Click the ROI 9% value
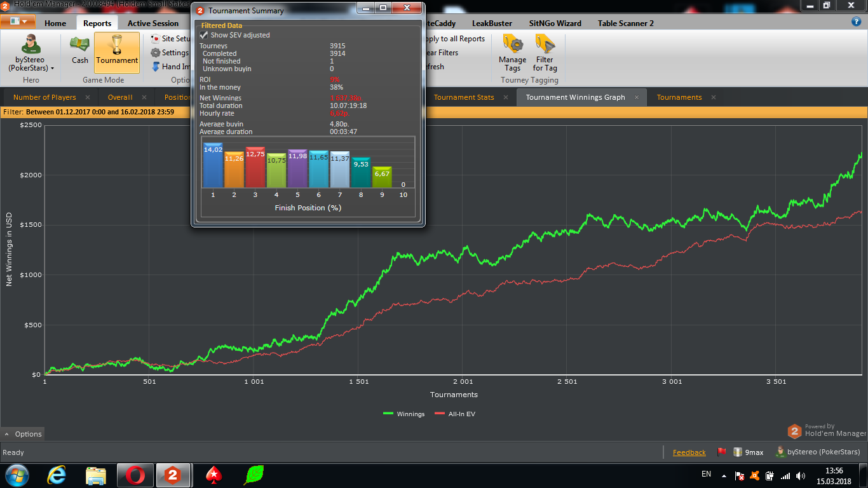The height and width of the screenshot is (488, 868). (334, 79)
